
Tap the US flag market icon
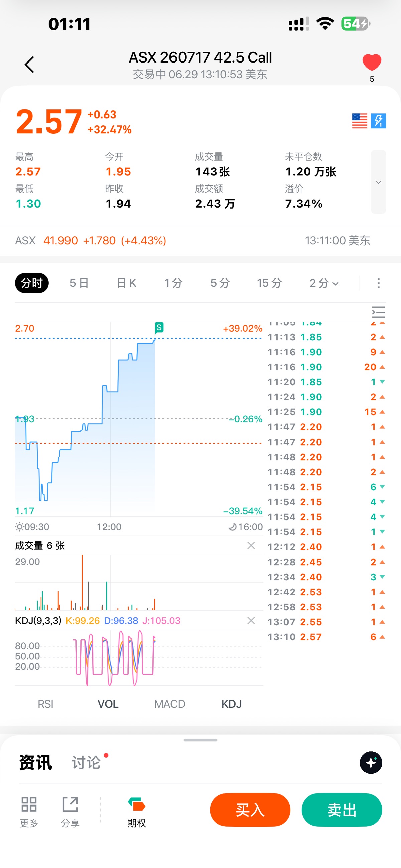click(x=360, y=121)
